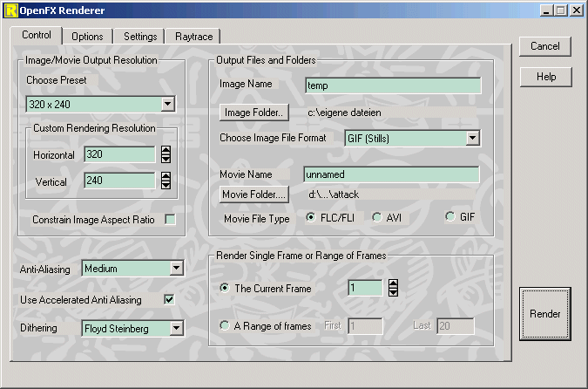Open the Image Folder.. browser
The width and height of the screenshot is (588, 389).
coord(253,113)
